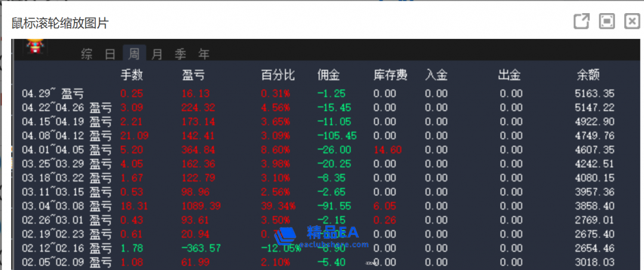644x270 pixels.
Task: Select the 03.04~03.08 weekly row
Action: click(x=67, y=206)
